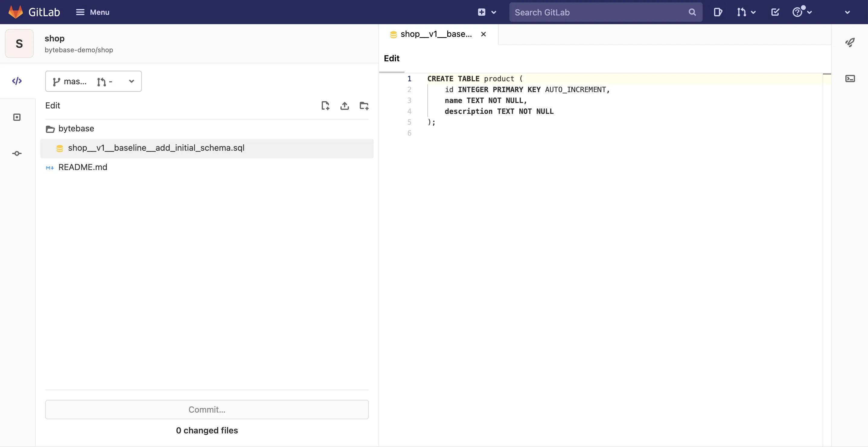Click the CREATE TABLE product code line
The height and width of the screenshot is (447, 868).
click(475, 79)
